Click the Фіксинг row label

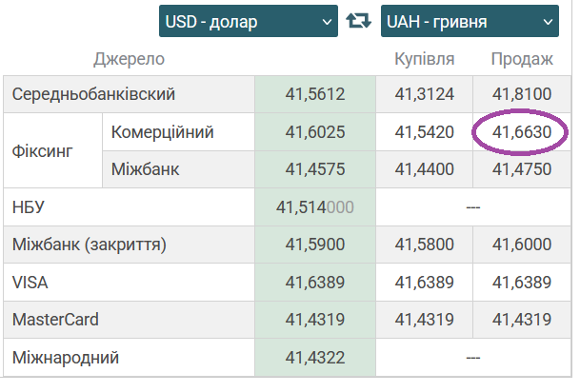pyautogui.click(x=40, y=151)
